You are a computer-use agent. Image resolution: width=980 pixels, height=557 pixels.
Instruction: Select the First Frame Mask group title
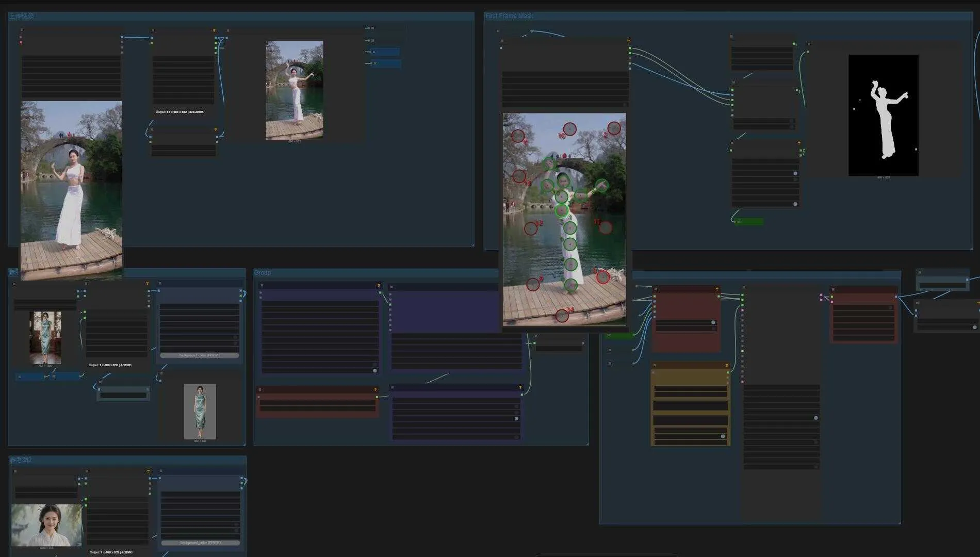[509, 16]
